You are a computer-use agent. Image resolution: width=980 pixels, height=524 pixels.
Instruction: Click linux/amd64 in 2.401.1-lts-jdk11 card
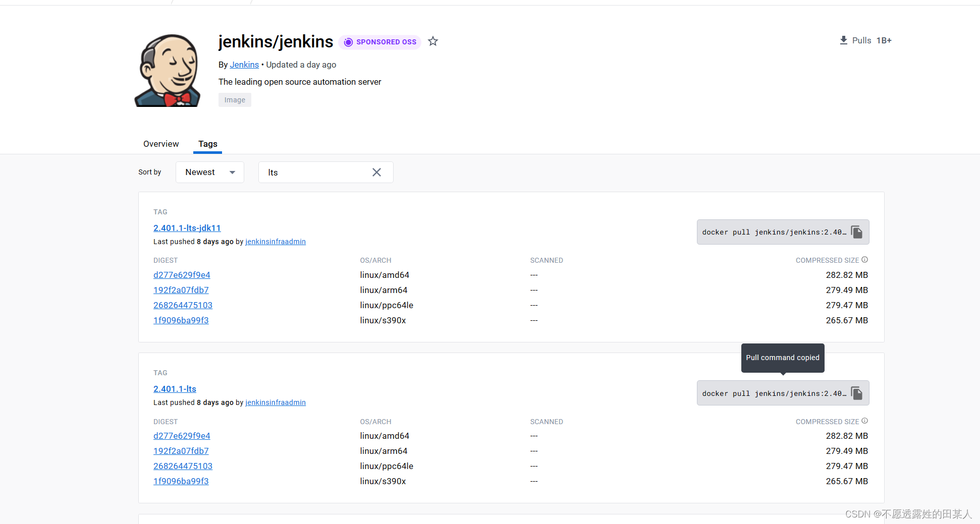click(x=385, y=275)
